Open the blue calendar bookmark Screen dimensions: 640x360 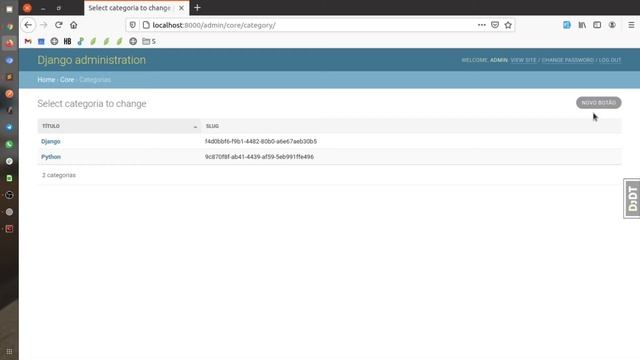[41, 41]
